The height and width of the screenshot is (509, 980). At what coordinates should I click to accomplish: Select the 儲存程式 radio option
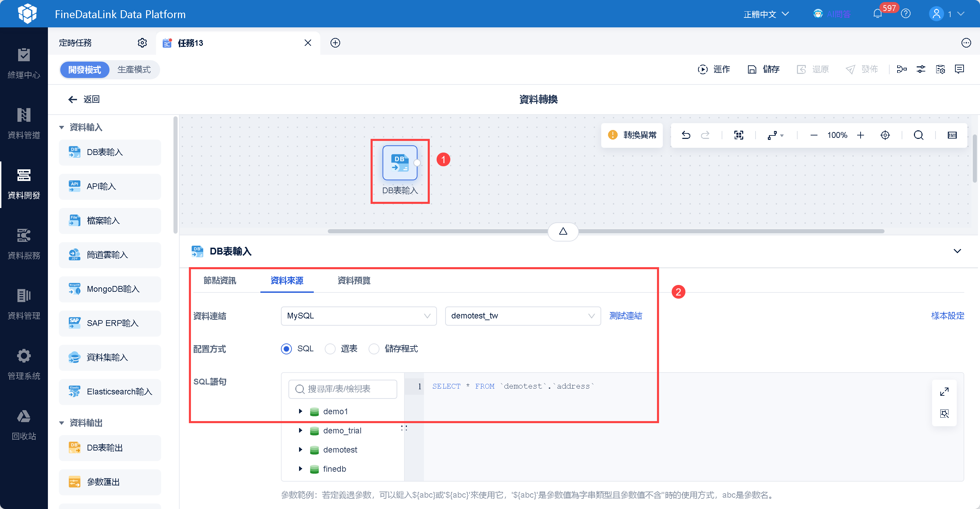[x=374, y=349]
